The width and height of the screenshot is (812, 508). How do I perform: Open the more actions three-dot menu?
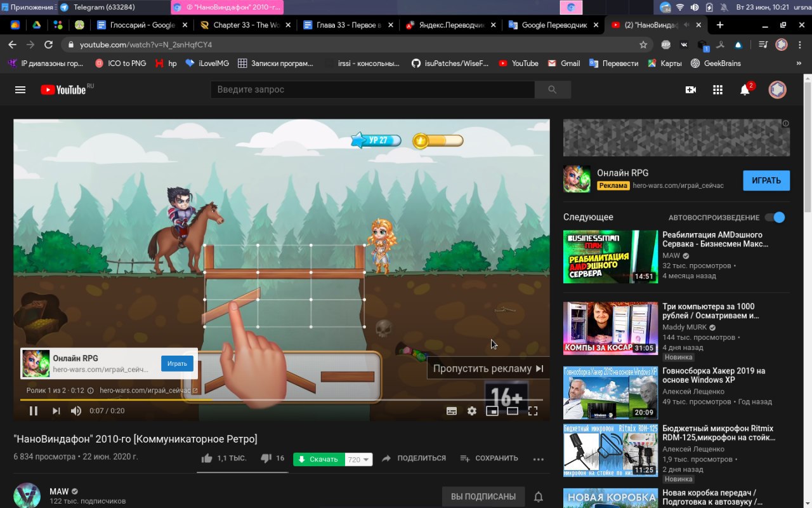coord(539,459)
